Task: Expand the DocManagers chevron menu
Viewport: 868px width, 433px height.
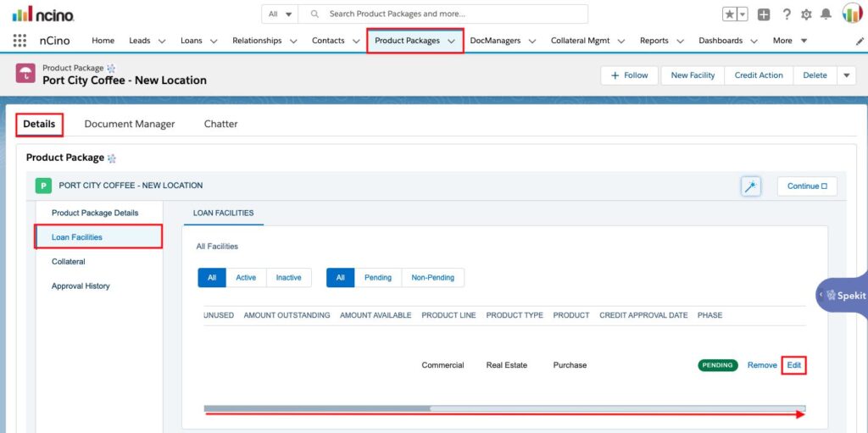Action: (532, 41)
